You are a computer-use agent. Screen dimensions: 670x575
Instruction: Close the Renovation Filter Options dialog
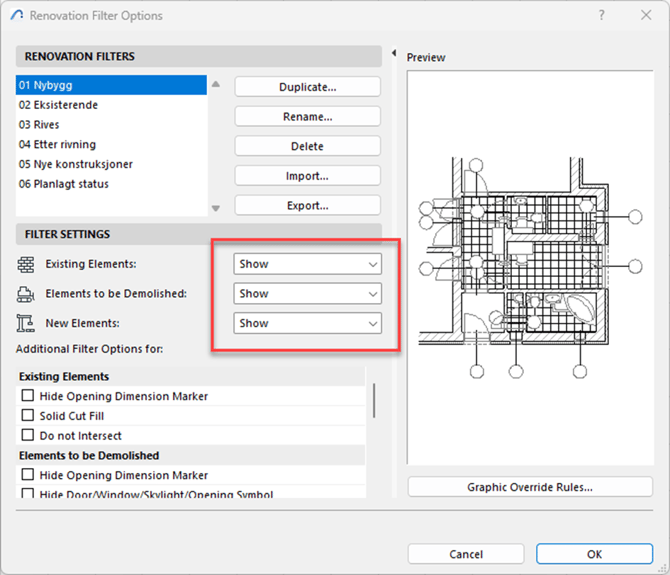[x=645, y=16]
